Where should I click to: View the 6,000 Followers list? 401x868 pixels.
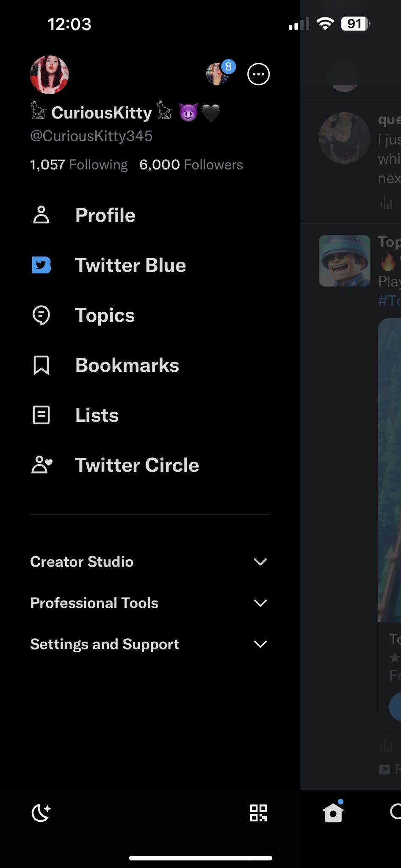[x=191, y=164]
